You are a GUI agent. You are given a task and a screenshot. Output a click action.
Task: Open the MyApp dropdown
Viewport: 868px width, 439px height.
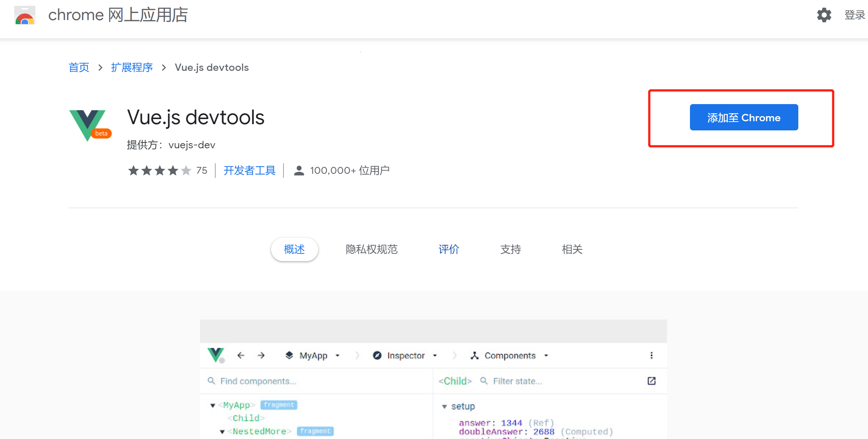(313, 355)
